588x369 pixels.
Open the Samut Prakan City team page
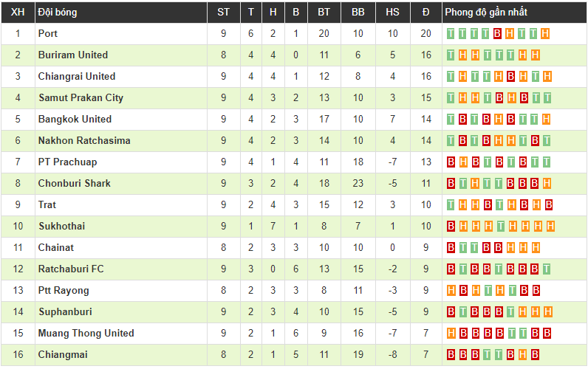(x=81, y=97)
